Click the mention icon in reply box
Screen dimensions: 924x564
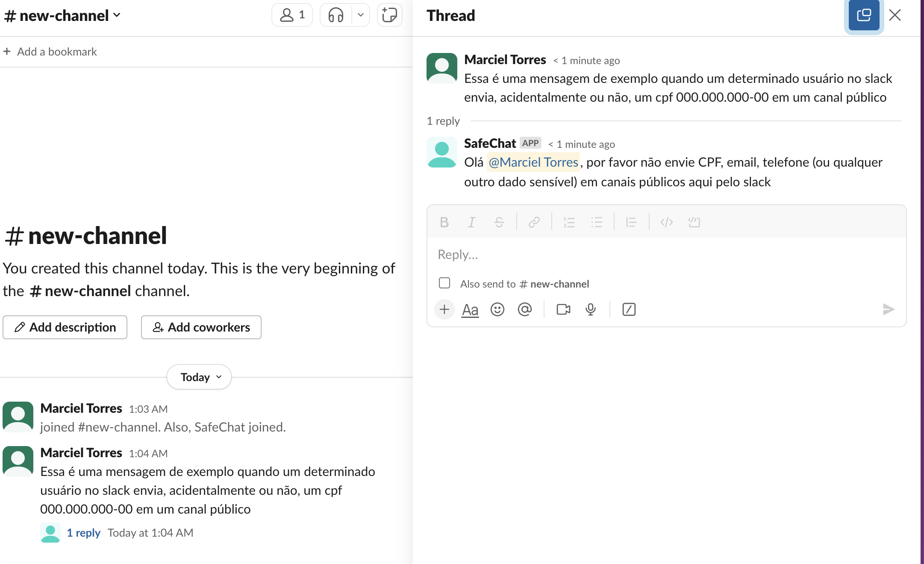(525, 308)
